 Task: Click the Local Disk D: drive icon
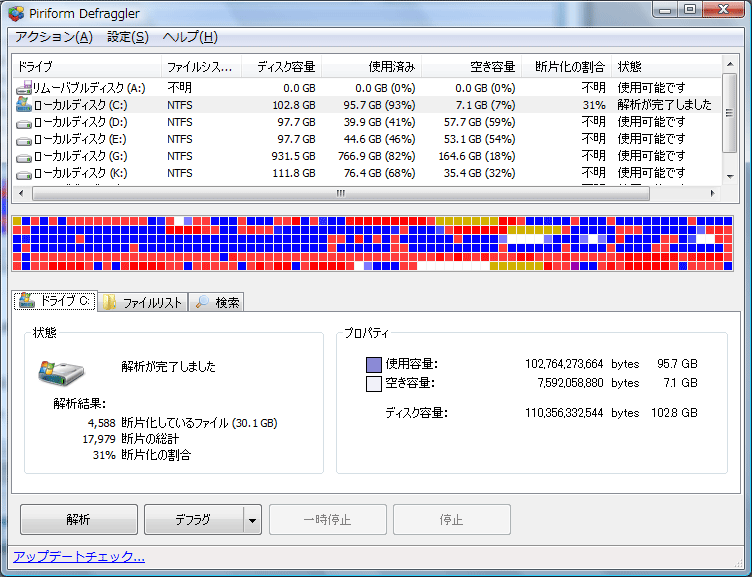coord(24,123)
